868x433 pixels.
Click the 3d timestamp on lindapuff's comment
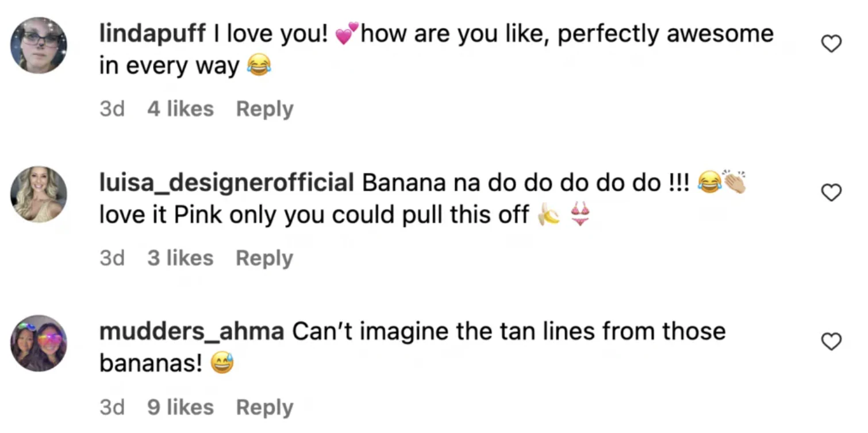click(112, 109)
